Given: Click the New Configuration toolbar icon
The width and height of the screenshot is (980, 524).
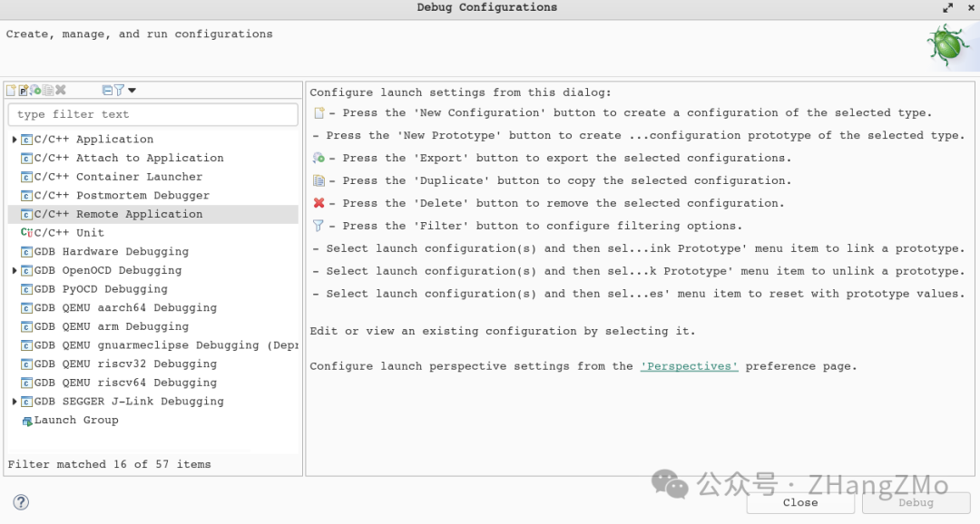Looking at the screenshot, I should 11,91.
